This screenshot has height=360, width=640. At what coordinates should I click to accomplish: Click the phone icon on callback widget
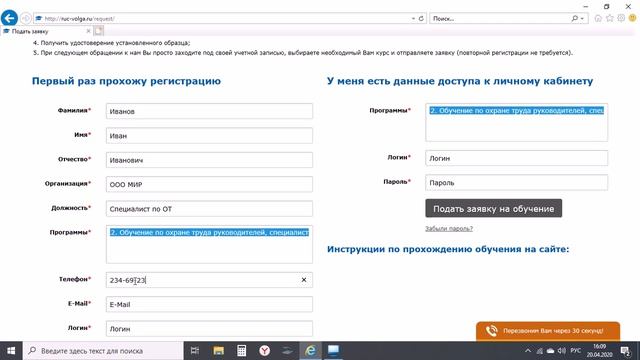click(x=491, y=331)
